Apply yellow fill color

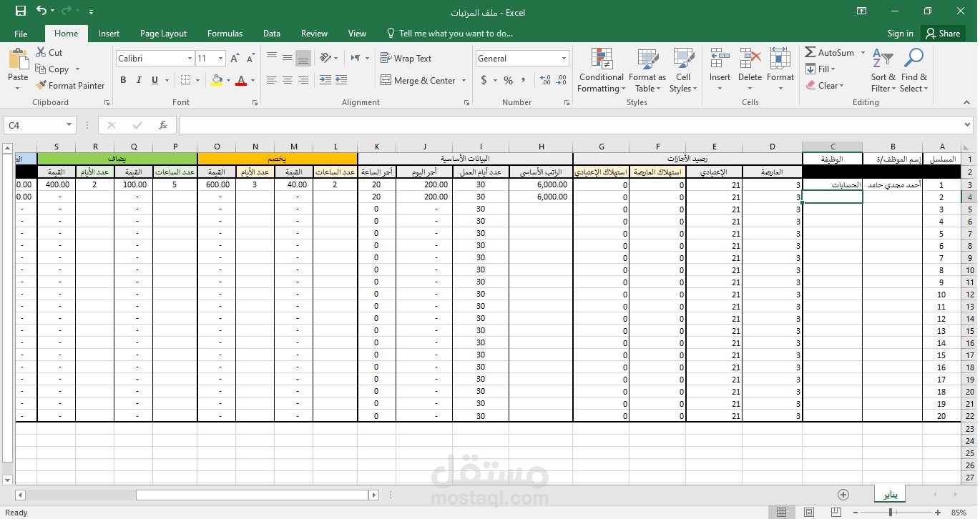click(x=217, y=80)
